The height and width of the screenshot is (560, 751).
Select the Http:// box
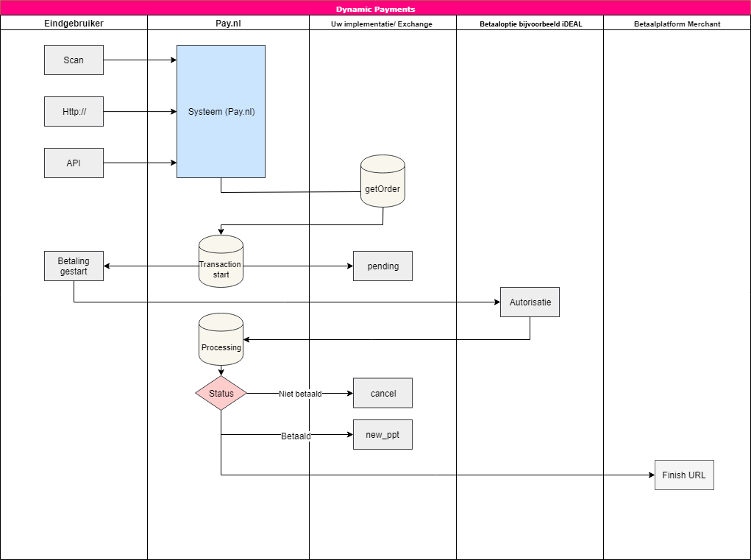[x=74, y=112]
